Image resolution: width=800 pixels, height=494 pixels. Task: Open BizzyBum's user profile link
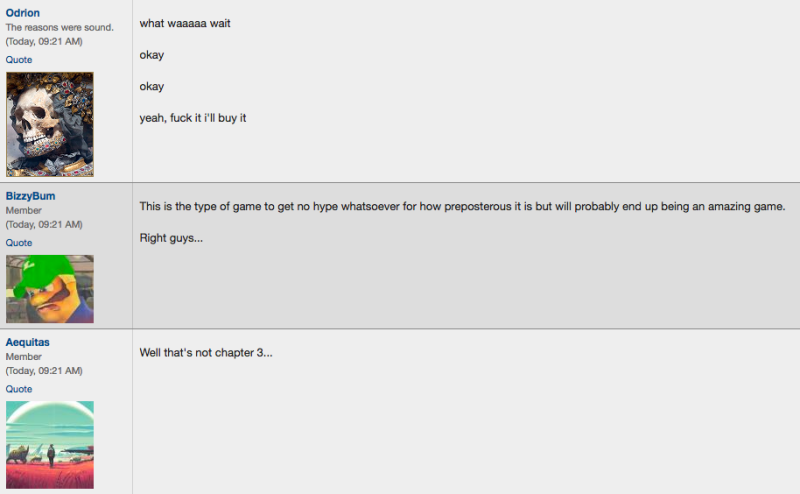[30, 196]
